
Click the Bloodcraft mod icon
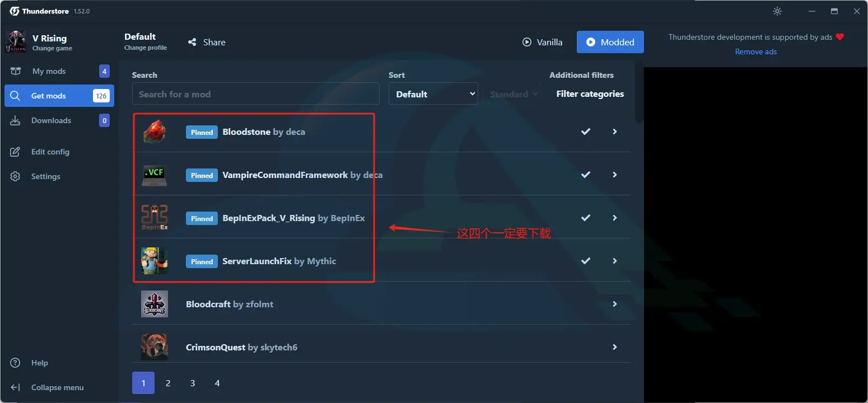click(x=155, y=304)
